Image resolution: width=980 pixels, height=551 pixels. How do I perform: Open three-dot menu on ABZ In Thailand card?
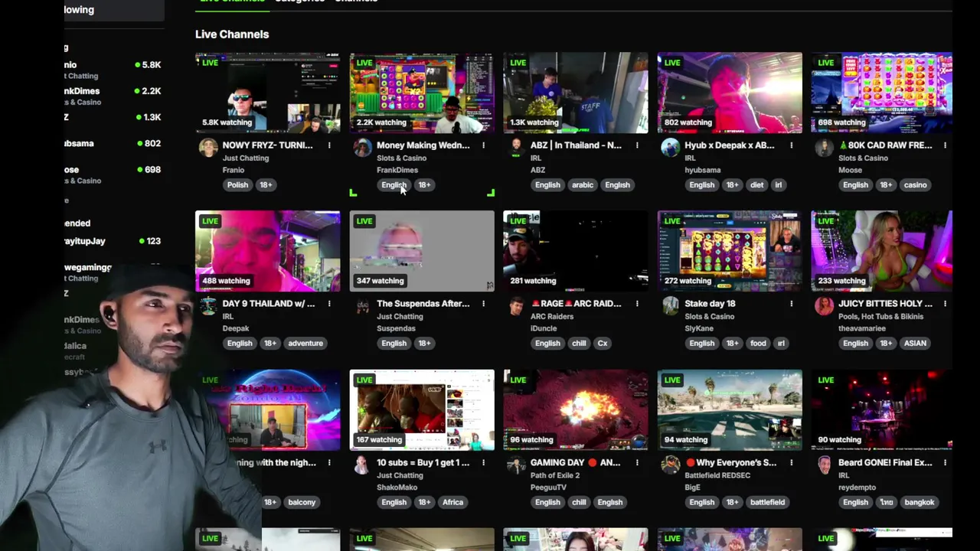tap(637, 145)
